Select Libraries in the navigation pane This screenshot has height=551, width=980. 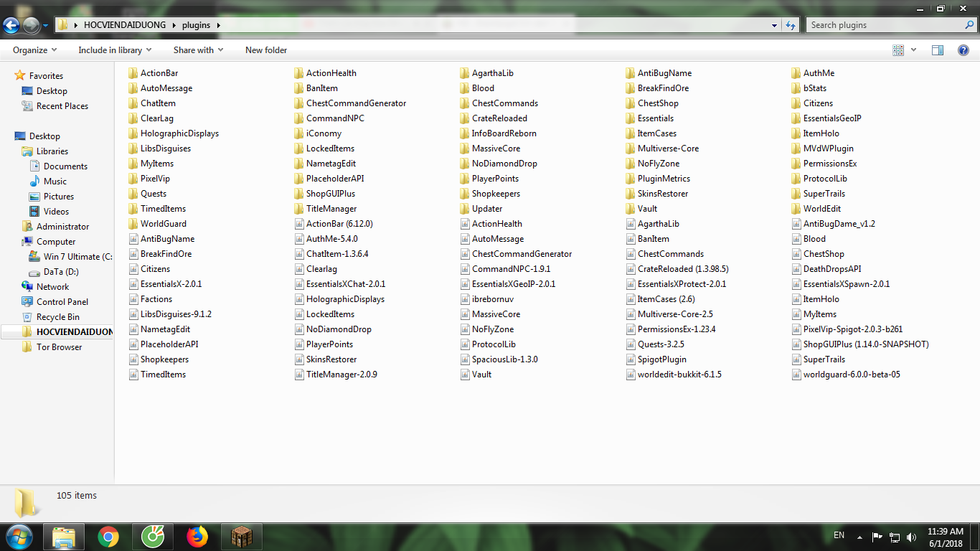(x=52, y=151)
